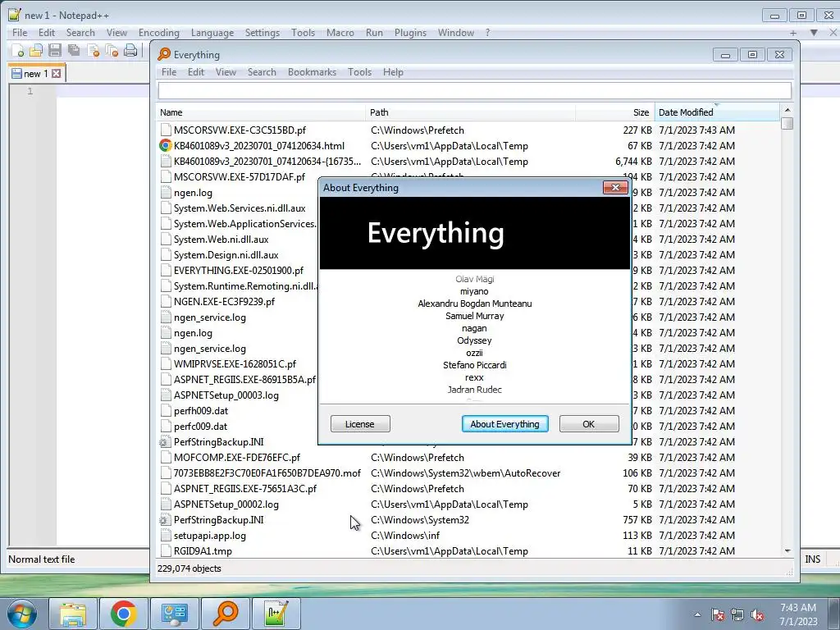Click the Action Center flag tray icon
The image size is (840, 630).
(x=718, y=615)
